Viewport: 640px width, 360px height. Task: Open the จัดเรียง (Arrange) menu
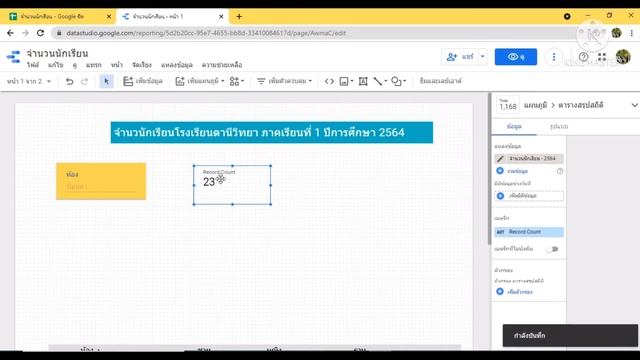(142, 65)
